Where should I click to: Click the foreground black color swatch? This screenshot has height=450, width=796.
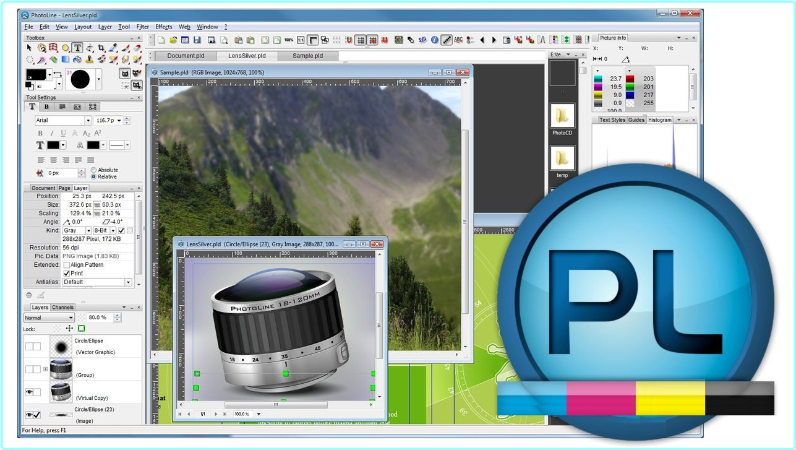36,74
